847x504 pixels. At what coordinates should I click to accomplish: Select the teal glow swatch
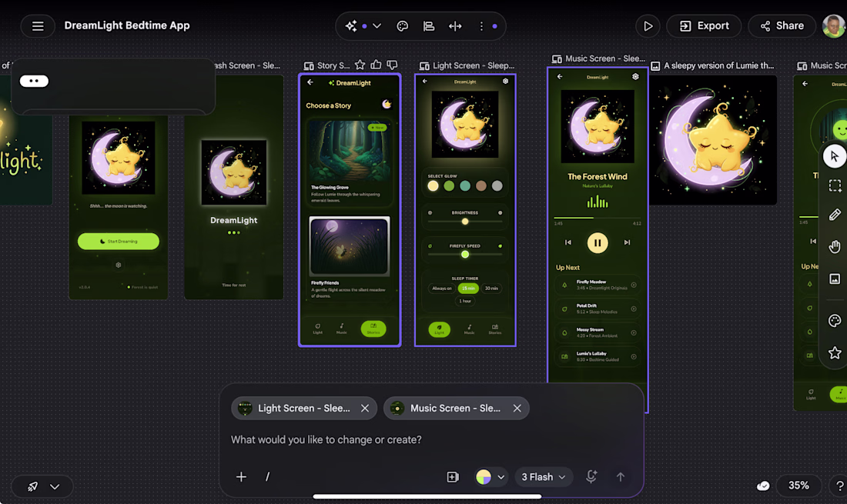pos(465,186)
